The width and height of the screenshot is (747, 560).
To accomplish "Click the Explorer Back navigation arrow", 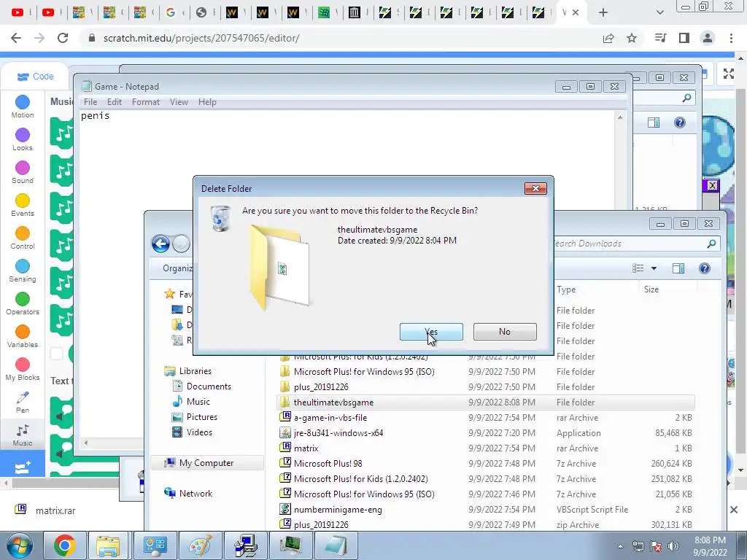I will click(x=161, y=244).
